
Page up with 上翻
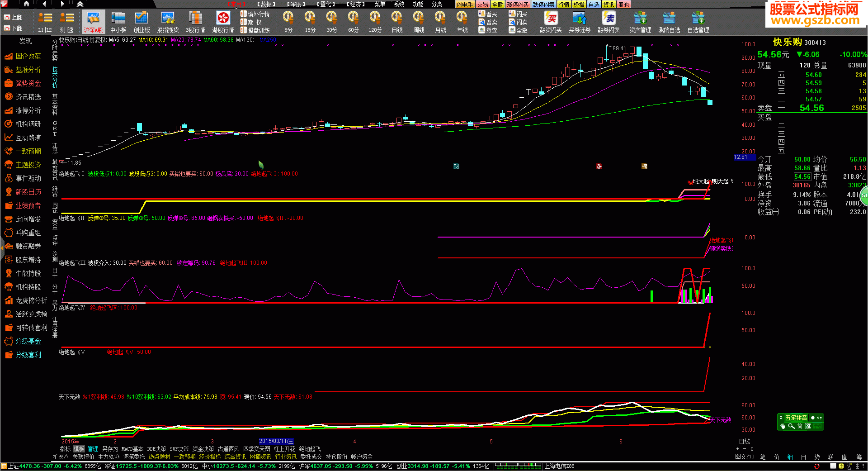click(13, 17)
